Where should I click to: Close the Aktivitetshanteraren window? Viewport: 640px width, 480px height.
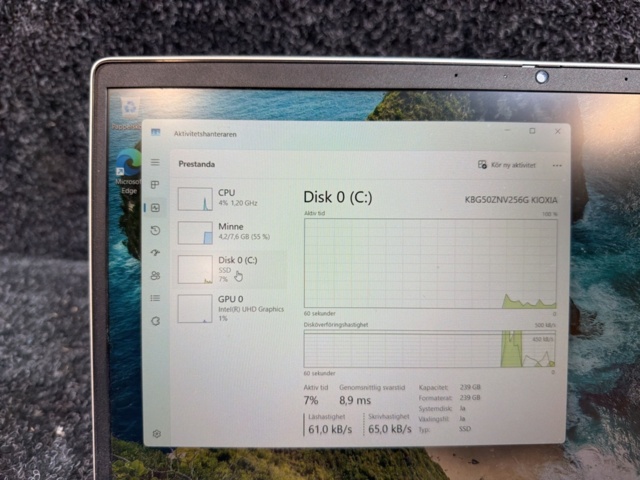(x=558, y=131)
